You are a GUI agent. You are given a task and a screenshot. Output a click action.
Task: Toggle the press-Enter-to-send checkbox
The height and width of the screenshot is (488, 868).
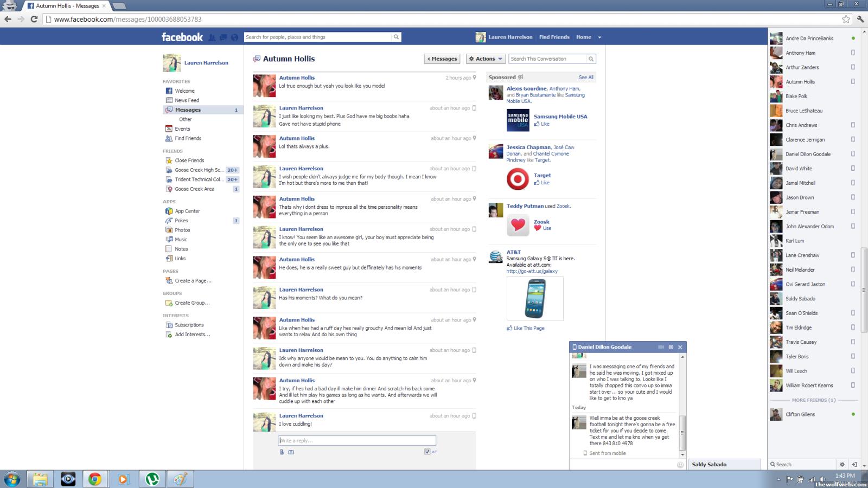point(427,452)
